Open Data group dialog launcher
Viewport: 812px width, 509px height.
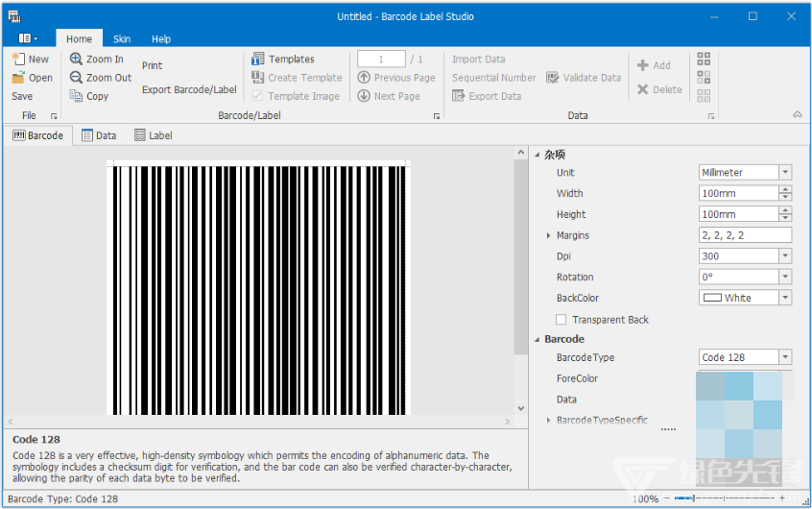[711, 116]
